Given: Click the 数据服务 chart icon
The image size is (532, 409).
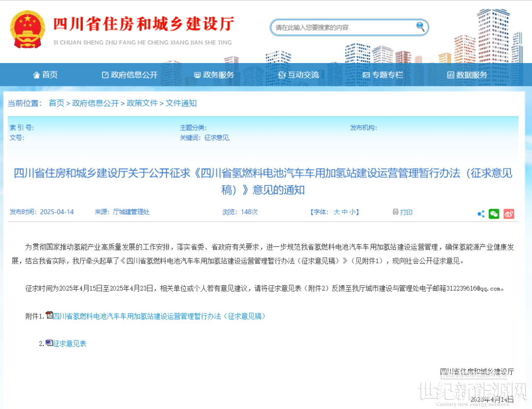Looking at the screenshot, I should [451, 75].
